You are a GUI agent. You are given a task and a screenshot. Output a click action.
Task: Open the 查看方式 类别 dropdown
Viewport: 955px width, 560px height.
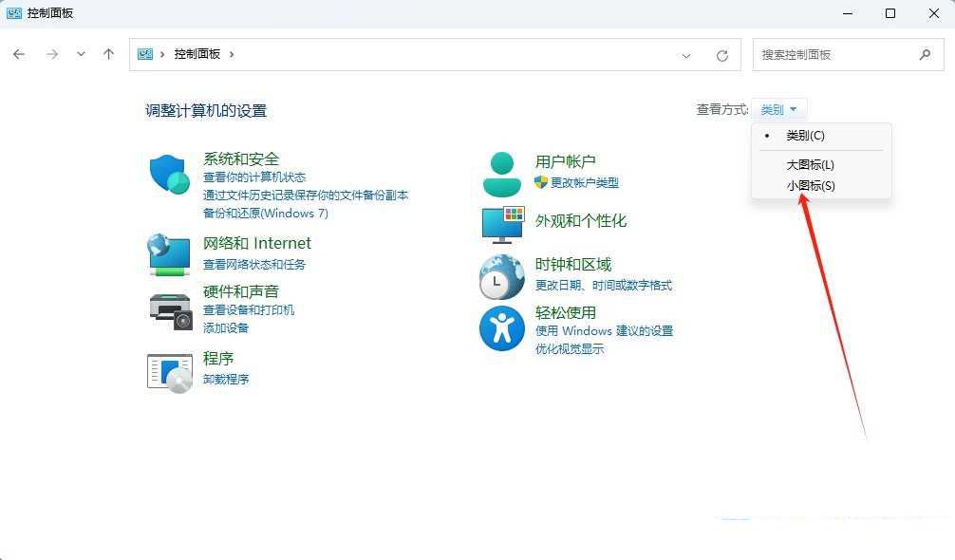pos(779,108)
